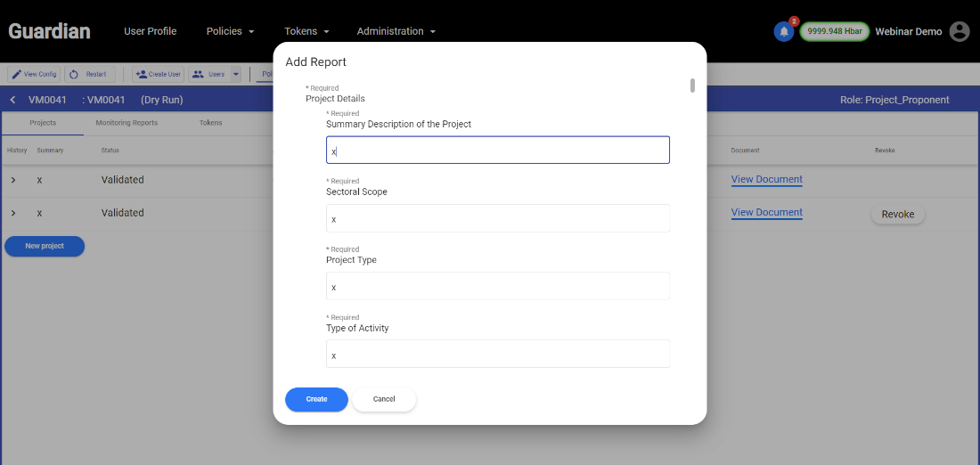Click the Create User icon button
The height and width of the screenshot is (465, 980).
(141, 74)
